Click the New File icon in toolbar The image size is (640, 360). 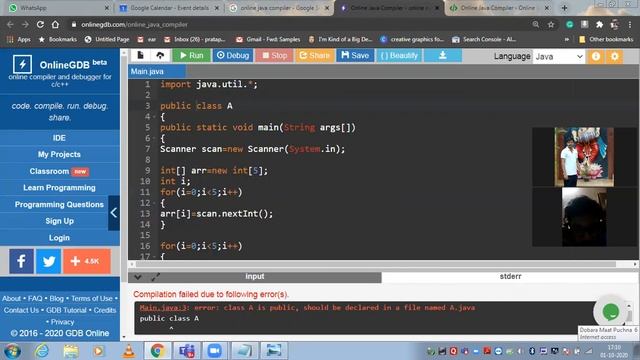[140, 55]
